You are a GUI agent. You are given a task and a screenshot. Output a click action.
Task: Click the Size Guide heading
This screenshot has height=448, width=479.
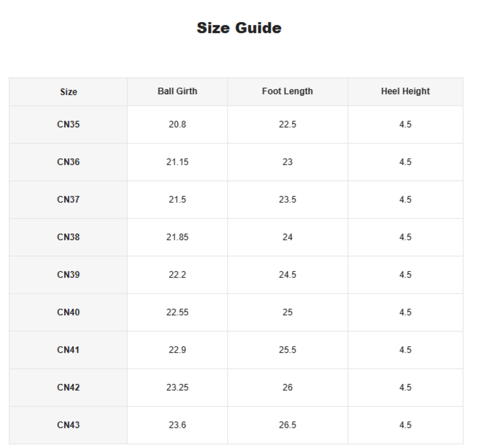pos(239,28)
